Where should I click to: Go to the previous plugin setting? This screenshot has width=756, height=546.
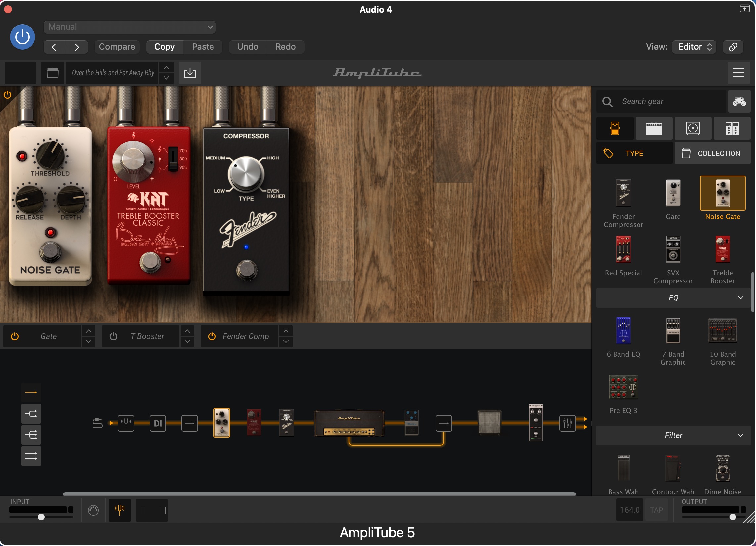(x=54, y=47)
